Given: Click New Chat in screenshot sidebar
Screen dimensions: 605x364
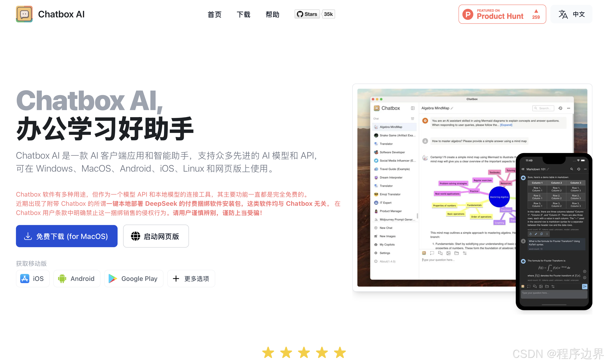Looking at the screenshot, I should coord(383,228).
